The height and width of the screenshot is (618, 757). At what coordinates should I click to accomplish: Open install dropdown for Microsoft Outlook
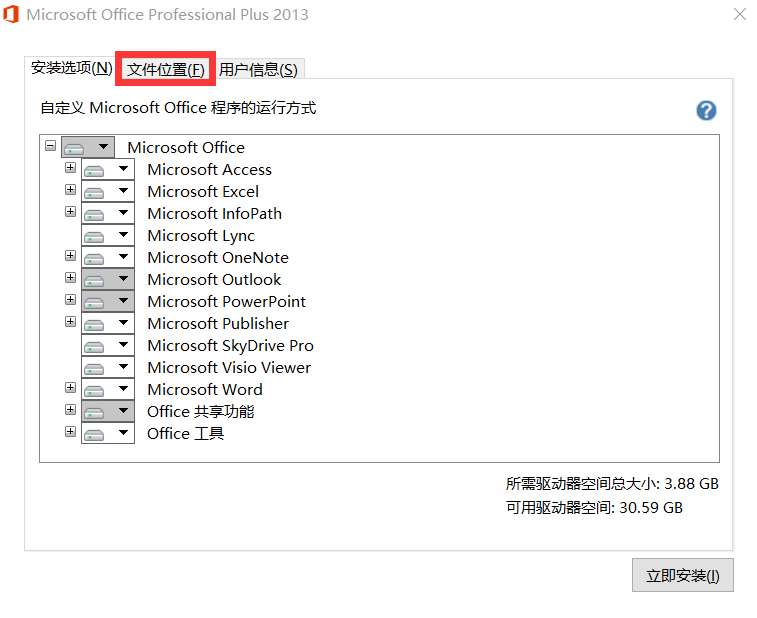pos(108,279)
